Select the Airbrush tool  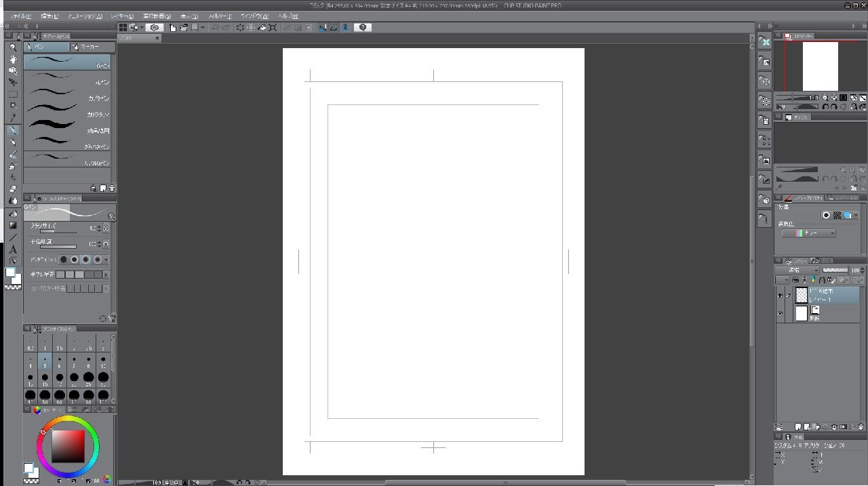pyautogui.click(x=13, y=165)
